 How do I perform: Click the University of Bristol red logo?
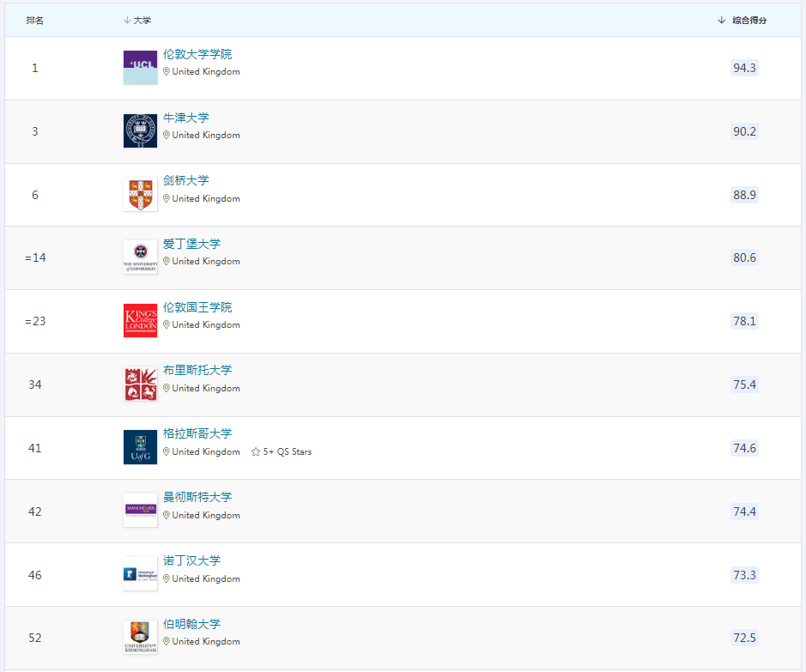tap(140, 384)
